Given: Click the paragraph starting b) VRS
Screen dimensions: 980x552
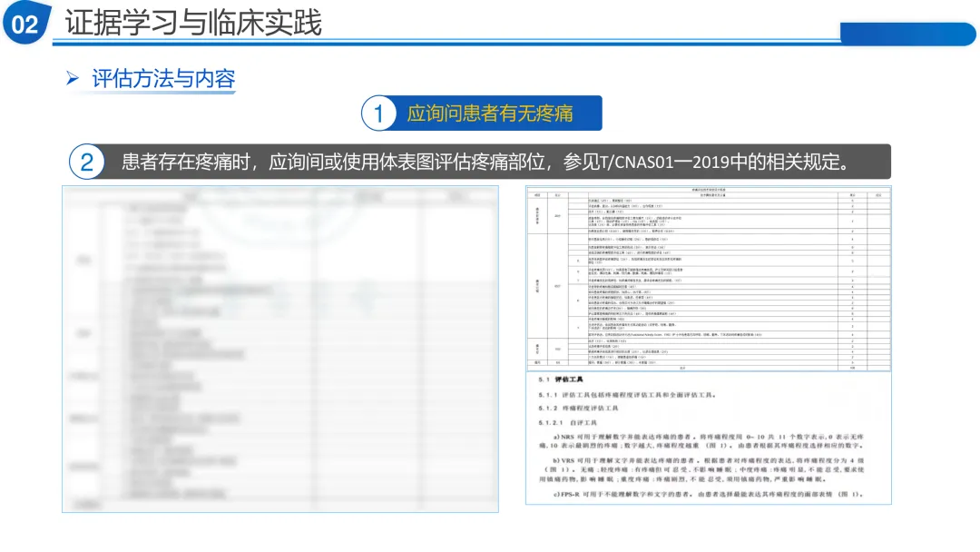Looking at the screenshot, I should 701,469.
